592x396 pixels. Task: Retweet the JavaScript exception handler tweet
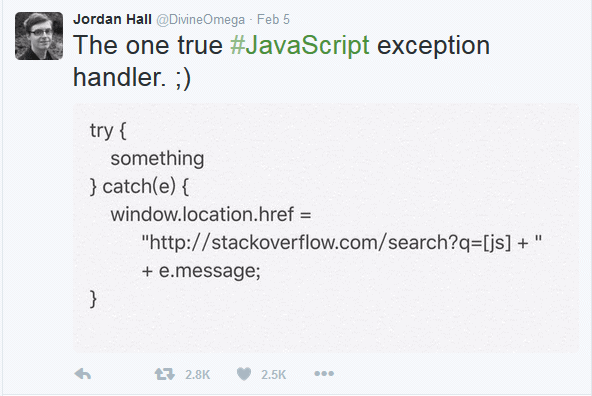pos(165,374)
